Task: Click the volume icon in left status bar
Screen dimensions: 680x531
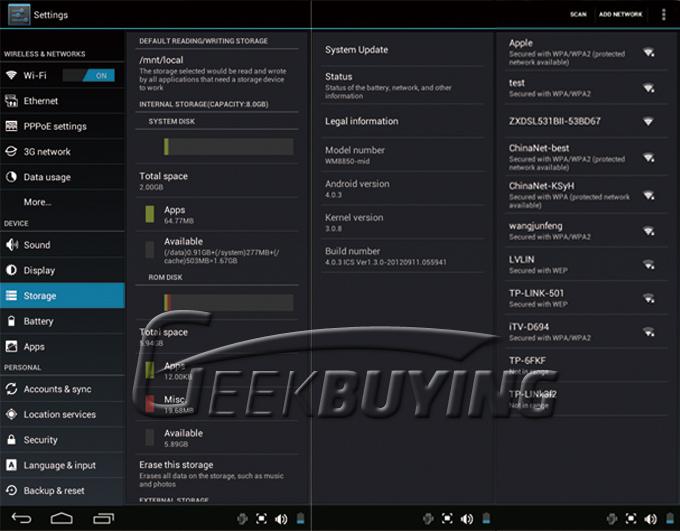Action: tap(281, 519)
